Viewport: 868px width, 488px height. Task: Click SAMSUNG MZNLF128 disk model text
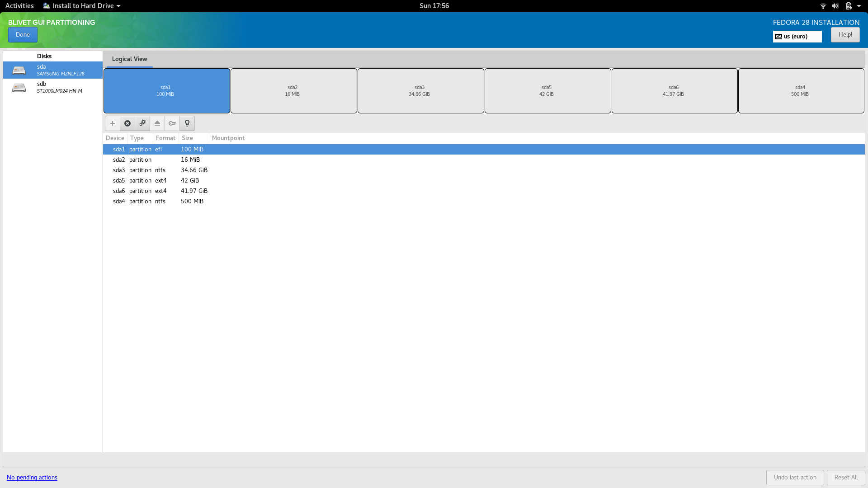61,74
